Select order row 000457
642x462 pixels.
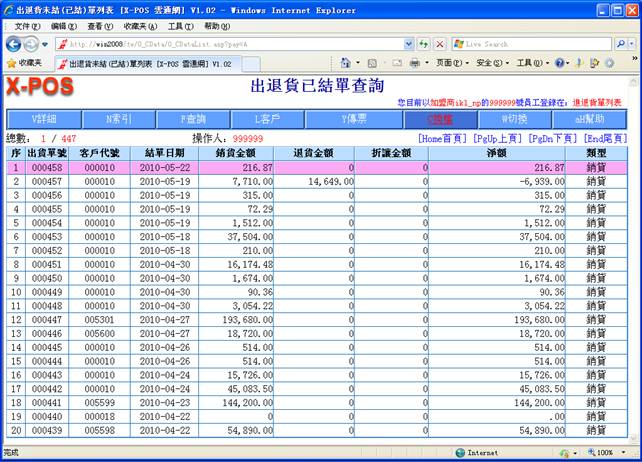click(47, 182)
